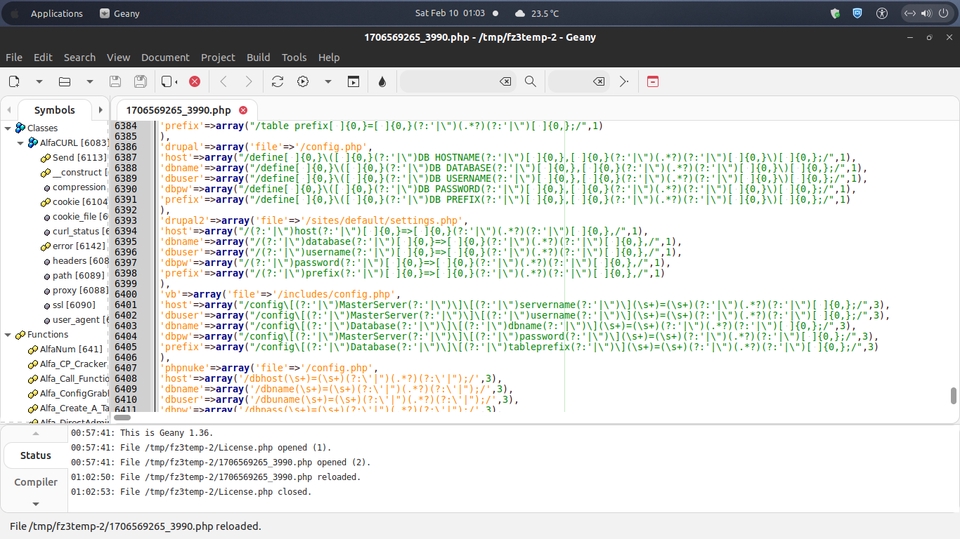Navigate forward one location
960x539 pixels.
tap(249, 81)
